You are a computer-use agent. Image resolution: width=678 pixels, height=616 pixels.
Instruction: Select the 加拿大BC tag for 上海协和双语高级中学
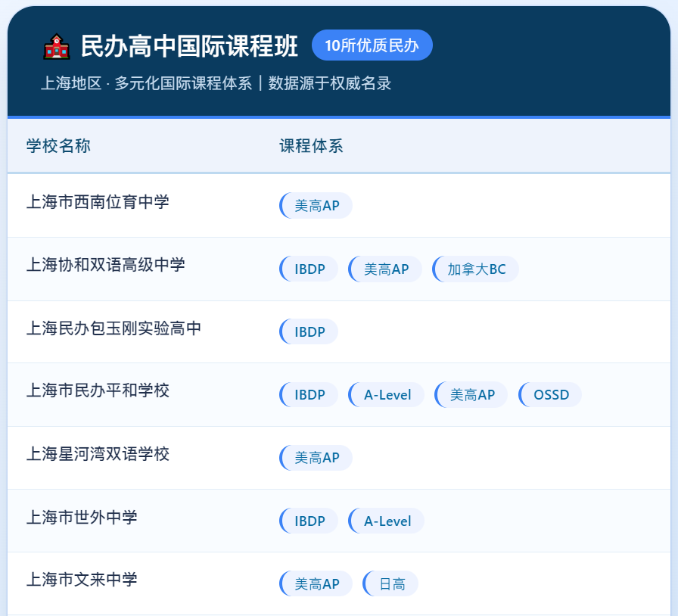coord(475,269)
